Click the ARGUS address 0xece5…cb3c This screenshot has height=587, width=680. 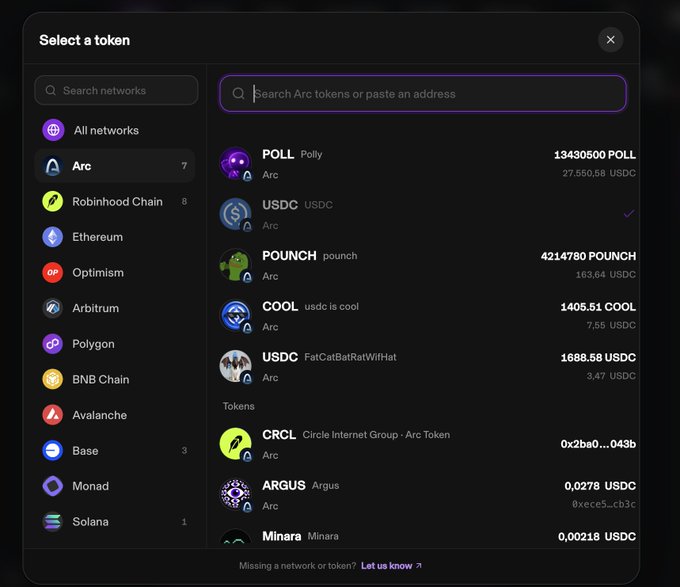point(604,504)
